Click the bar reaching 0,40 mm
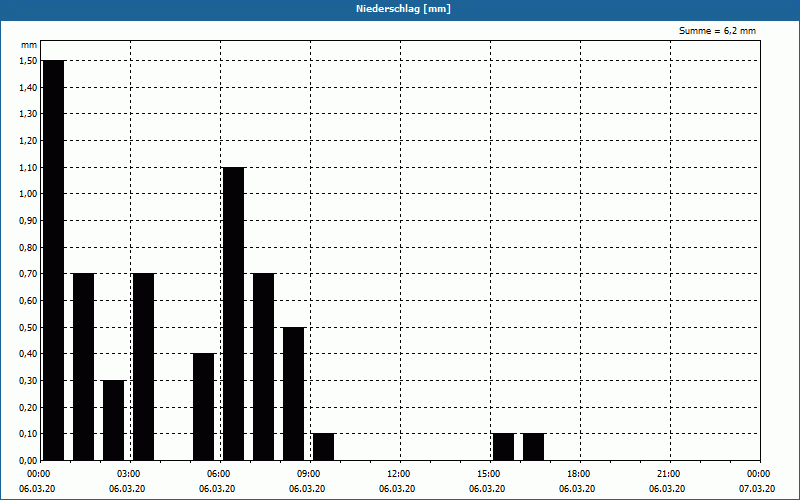Screen dimensions: 800x500 [204, 407]
